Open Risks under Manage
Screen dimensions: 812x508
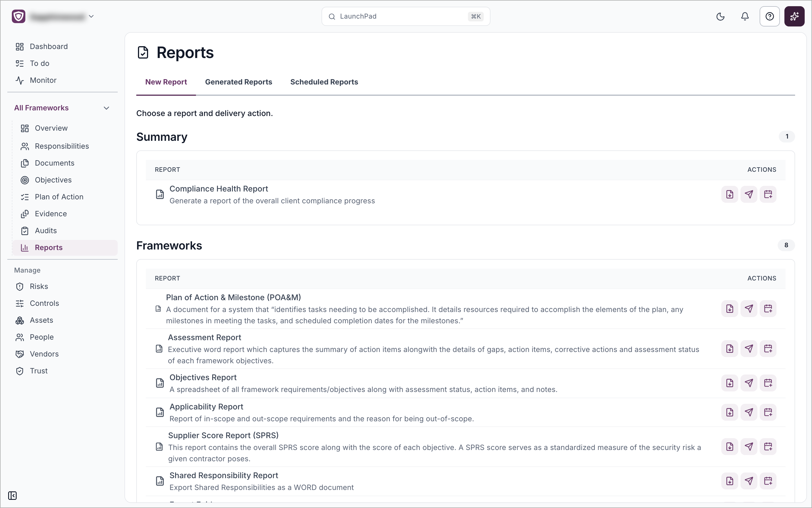[63, 286]
